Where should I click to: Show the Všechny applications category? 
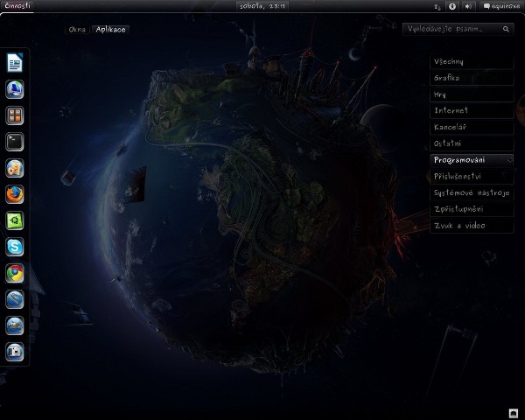(471, 61)
